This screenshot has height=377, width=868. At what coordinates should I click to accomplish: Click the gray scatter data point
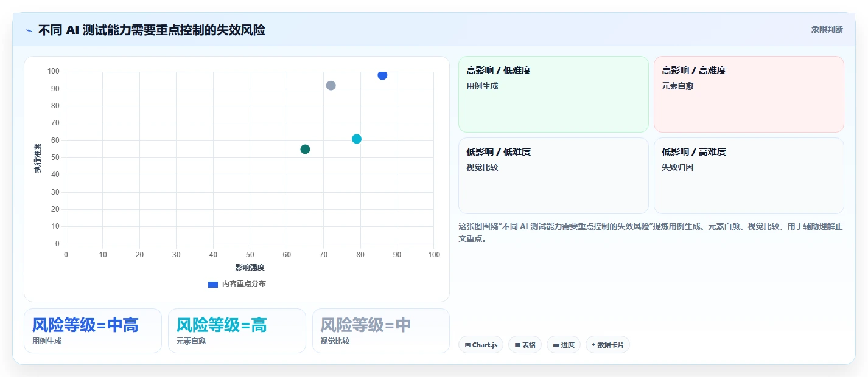pyautogui.click(x=331, y=86)
